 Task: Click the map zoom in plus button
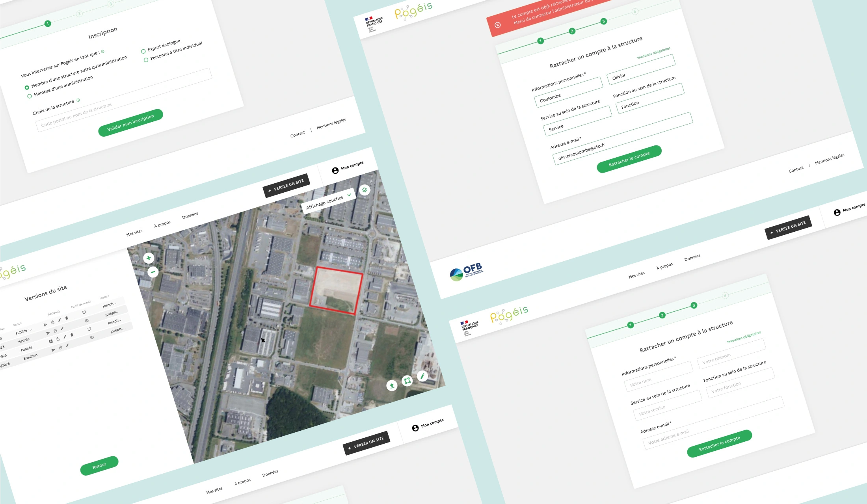149,258
